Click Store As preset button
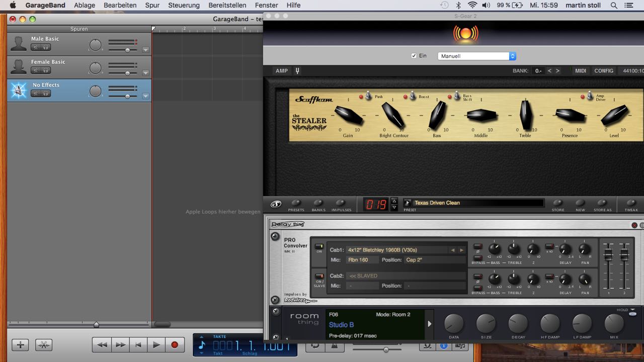This screenshot has height=362, width=644. tap(602, 203)
